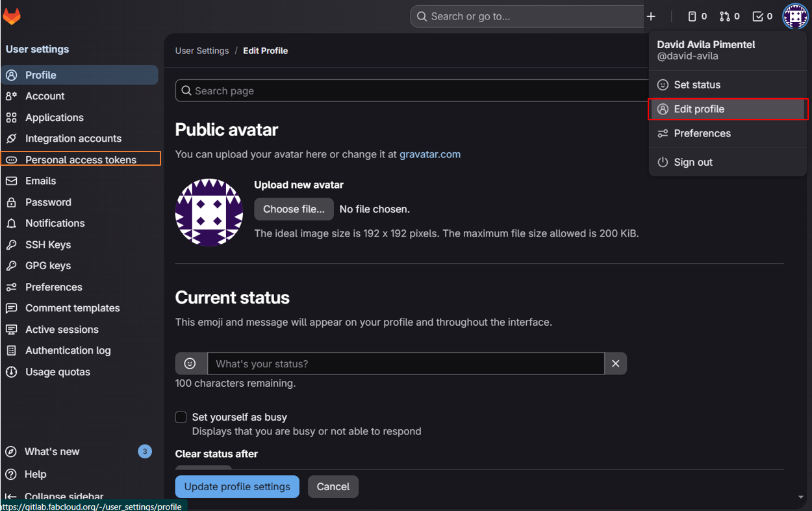Open Personal access tokens in sidebar
This screenshot has width=812, height=511.
[x=81, y=159]
